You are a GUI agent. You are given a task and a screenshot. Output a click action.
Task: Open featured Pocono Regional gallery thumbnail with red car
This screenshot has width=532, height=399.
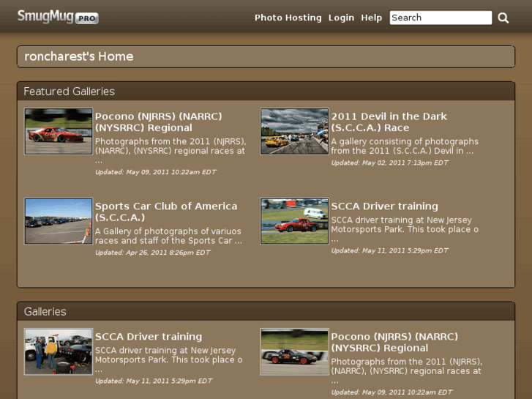click(x=59, y=132)
